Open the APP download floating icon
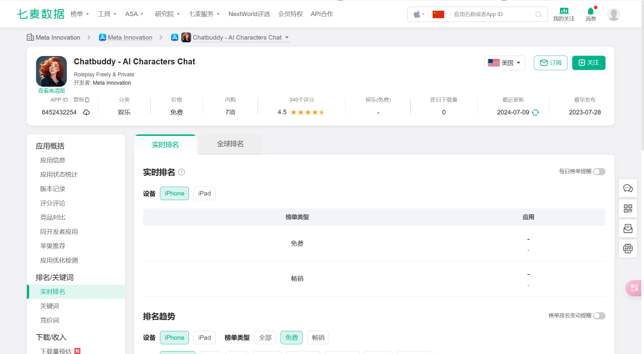 [x=628, y=249]
